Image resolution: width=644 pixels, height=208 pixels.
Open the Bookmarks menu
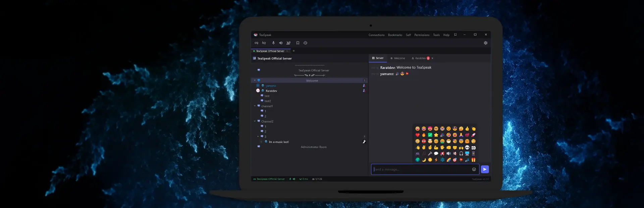tap(395, 35)
